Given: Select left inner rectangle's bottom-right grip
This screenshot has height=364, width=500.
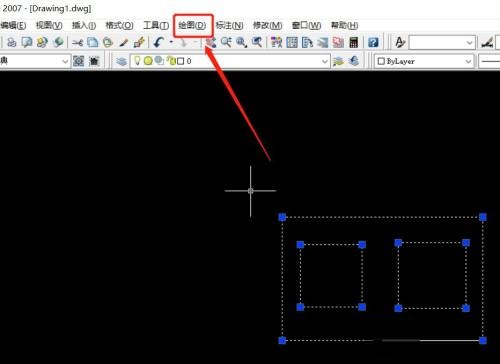Looking at the screenshot, I should click(x=362, y=307).
